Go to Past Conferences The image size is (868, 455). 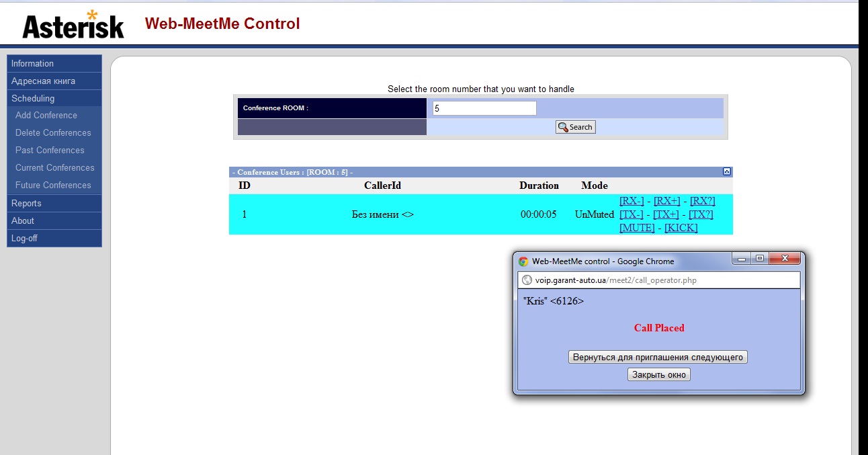click(50, 151)
